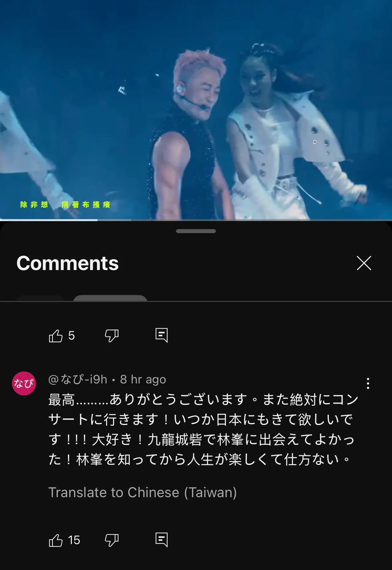Open the more options menu for なぴ-i9h comment

(x=368, y=383)
